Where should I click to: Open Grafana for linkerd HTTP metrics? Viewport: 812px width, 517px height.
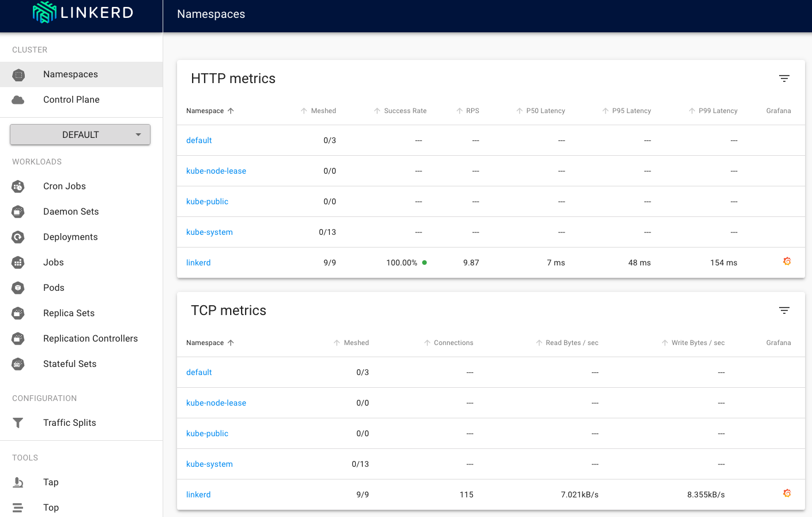(787, 261)
